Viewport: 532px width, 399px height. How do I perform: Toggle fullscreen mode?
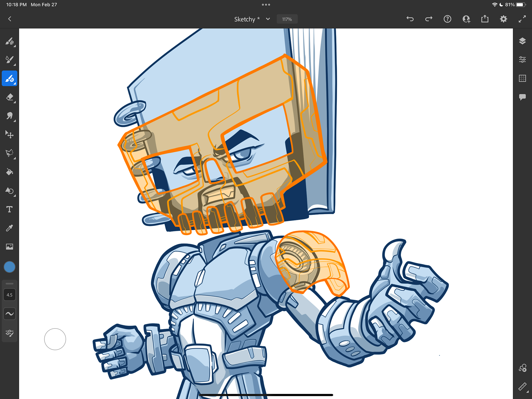click(522, 19)
